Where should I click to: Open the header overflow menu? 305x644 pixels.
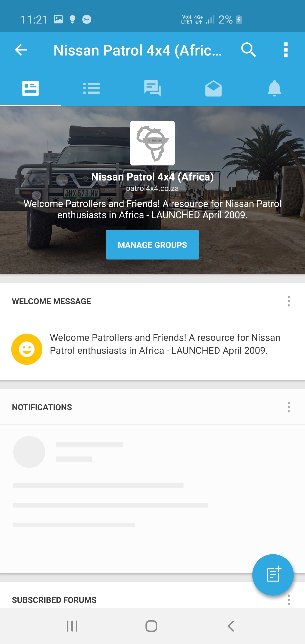(x=286, y=50)
